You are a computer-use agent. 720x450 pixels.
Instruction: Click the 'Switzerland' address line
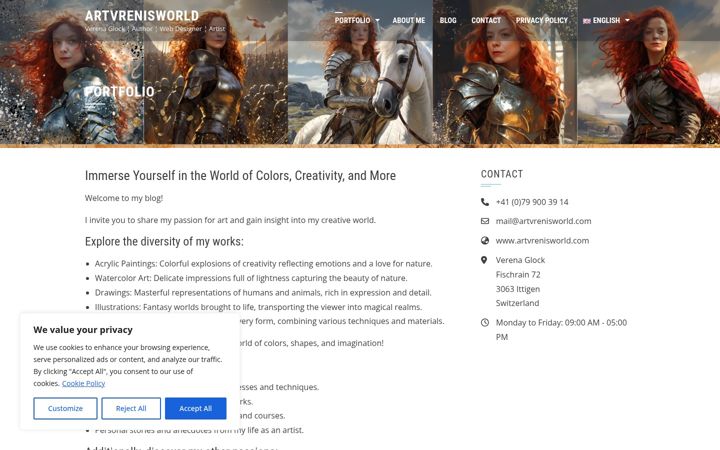pyautogui.click(x=518, y=303)
